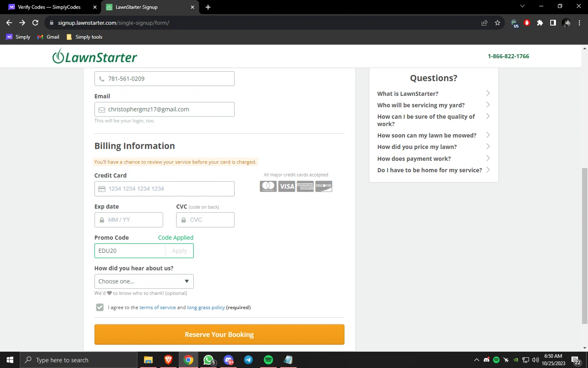Open a new browser tab
This screenshot has width=588, height=368.
coord(208,7)
